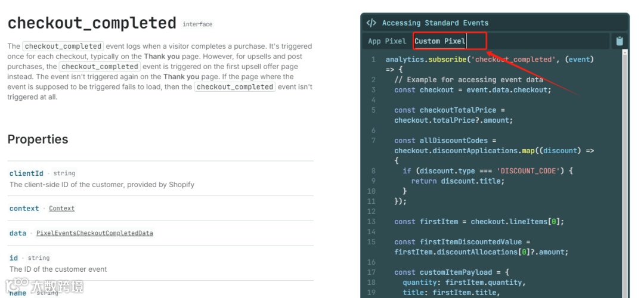
Task: Copy the code with the clipboard icon
Action: click(x=619, y=41)
